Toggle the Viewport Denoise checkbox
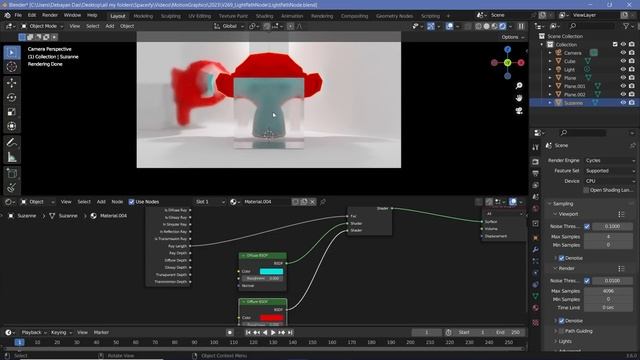Image resolution: width=640 pixels, height=360 pixels. tap(562, 258)
